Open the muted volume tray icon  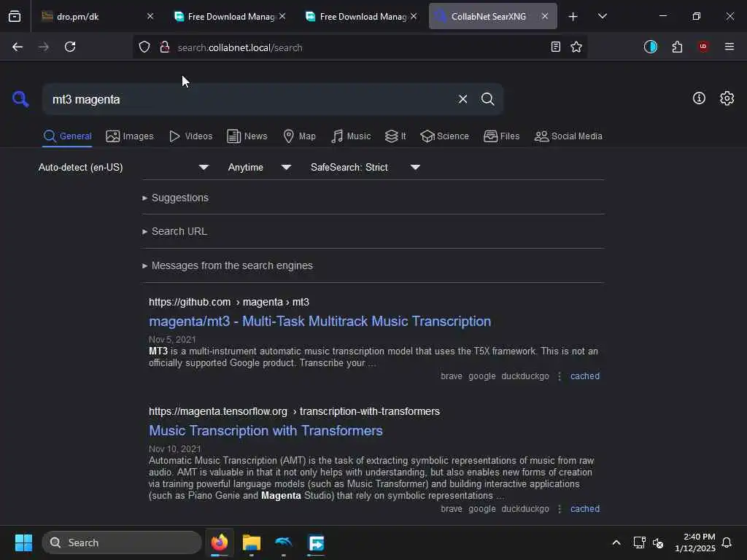pyautogui.click(x=658, y=542)
